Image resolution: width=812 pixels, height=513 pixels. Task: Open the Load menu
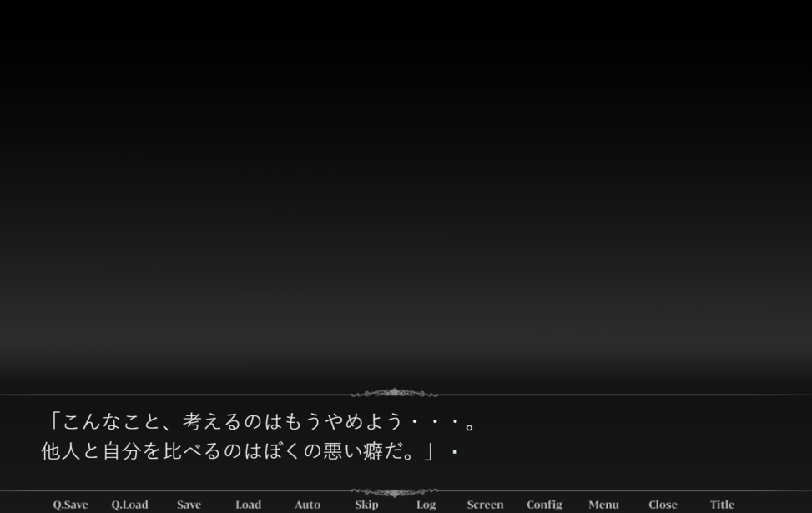coord(248,505)
